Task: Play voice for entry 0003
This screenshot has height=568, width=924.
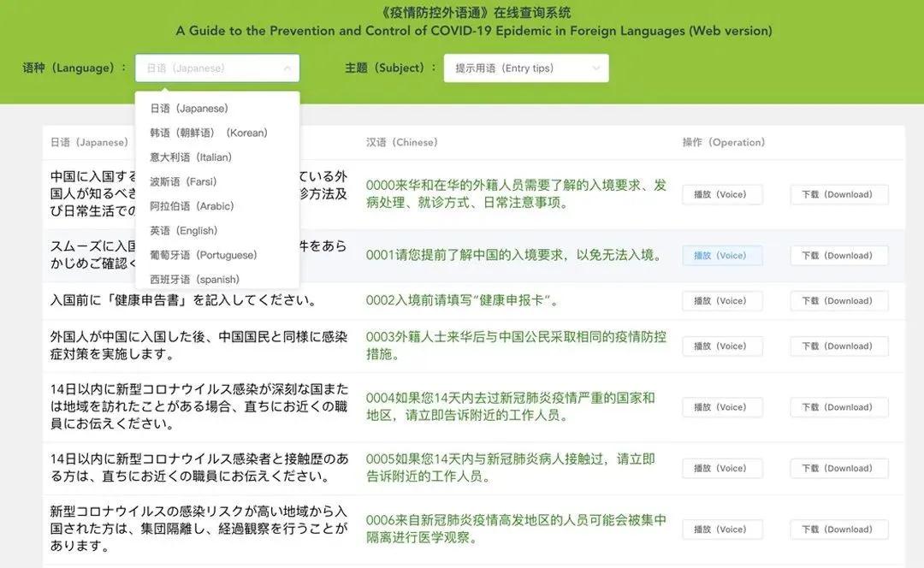Action: (x=721, y=346)
